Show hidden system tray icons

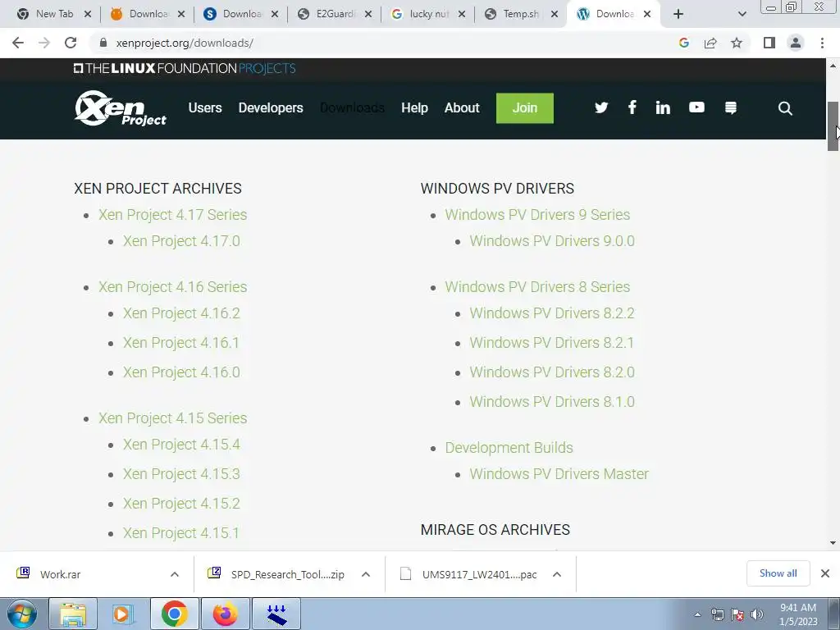coord(697,615)
